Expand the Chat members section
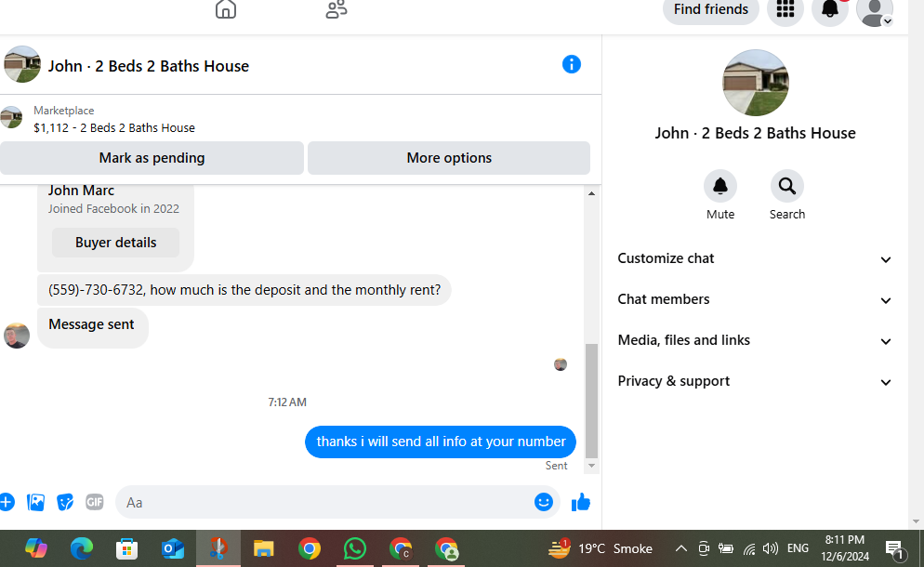The height and width of the screenshot is (567, 924). coord(754,299)
